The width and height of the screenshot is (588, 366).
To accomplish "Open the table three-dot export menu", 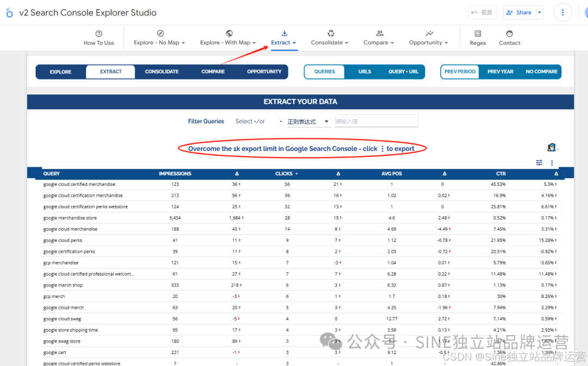I will tap(552, 163).
